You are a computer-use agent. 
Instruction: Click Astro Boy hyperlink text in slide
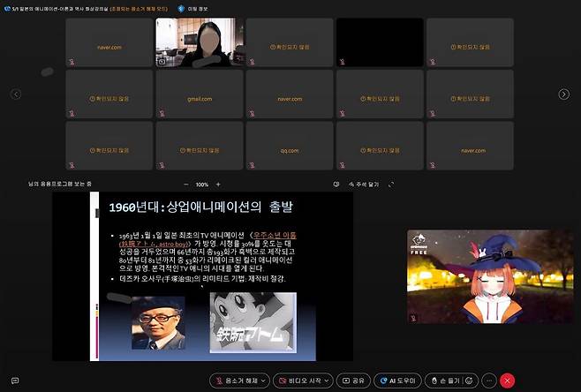coord(207,239)
